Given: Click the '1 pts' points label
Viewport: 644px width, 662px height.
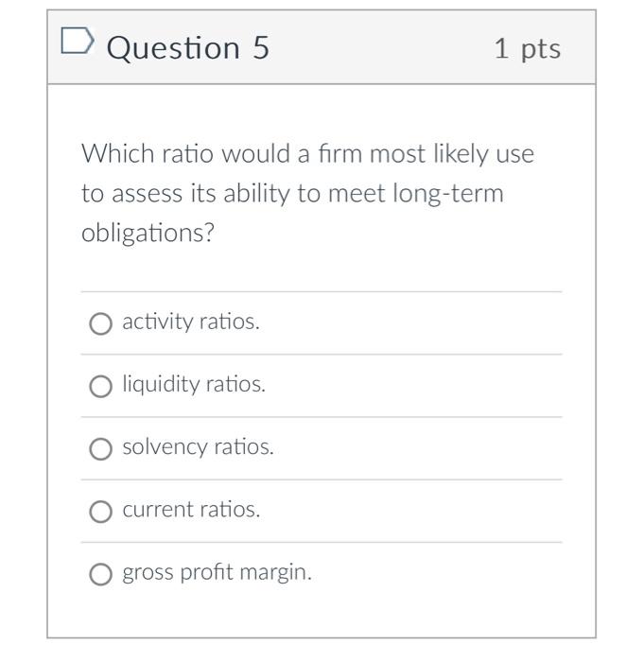Looking at the screenshot, I should 527,48.
